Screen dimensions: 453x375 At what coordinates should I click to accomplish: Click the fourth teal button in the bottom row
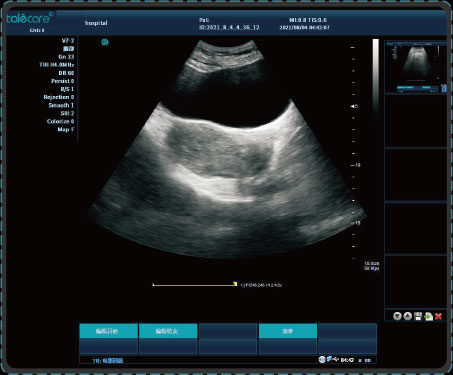pyautogui.click(x=288, y=331)
